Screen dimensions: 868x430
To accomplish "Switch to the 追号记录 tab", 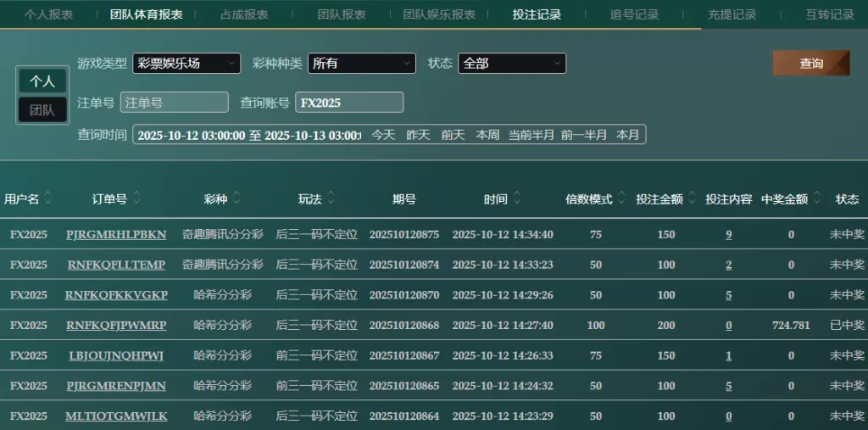I will coord(634,14).
